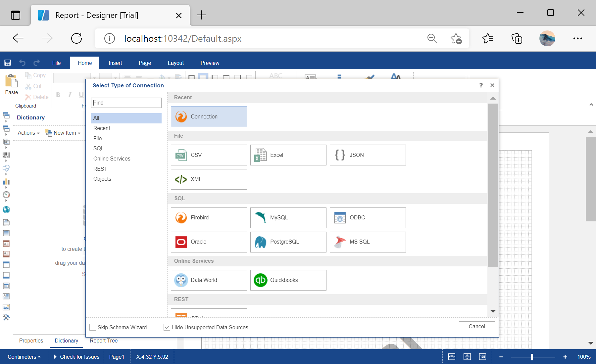596x364 pixels.
Task: Choose the MySQL dolphin data source
Action: pyautogui.click(x=288, y=218)
